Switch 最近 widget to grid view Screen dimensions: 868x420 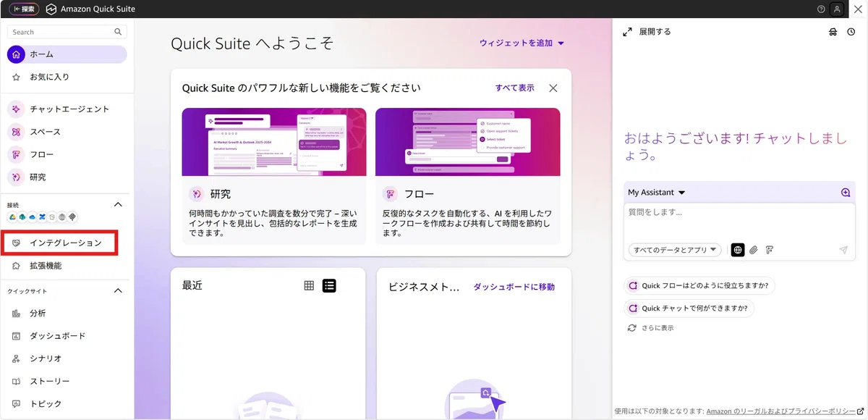(309, 285)
